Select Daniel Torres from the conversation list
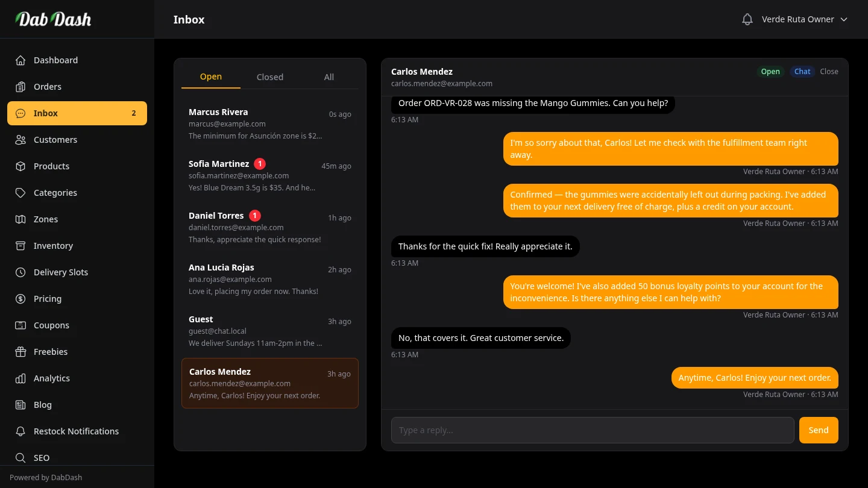The width and height of the screenshot is (868, 488). pyautogui.click(x=269, y=227)
